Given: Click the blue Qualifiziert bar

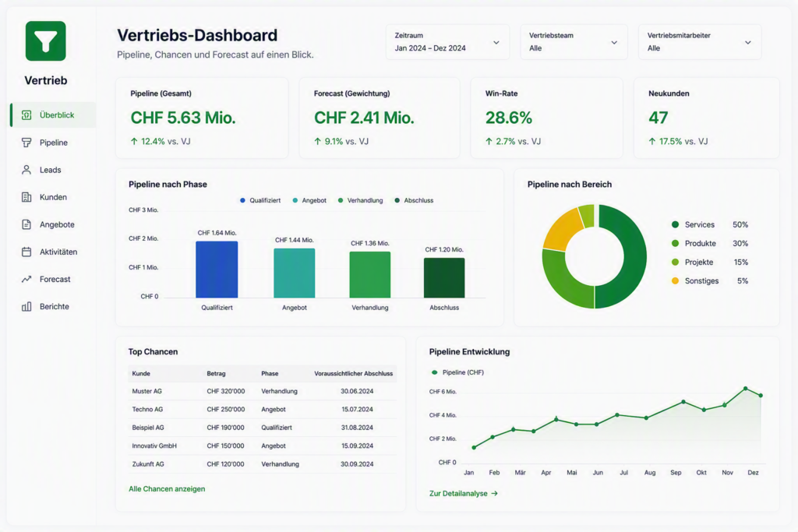Looking at the screenshot, I should 217,270.
